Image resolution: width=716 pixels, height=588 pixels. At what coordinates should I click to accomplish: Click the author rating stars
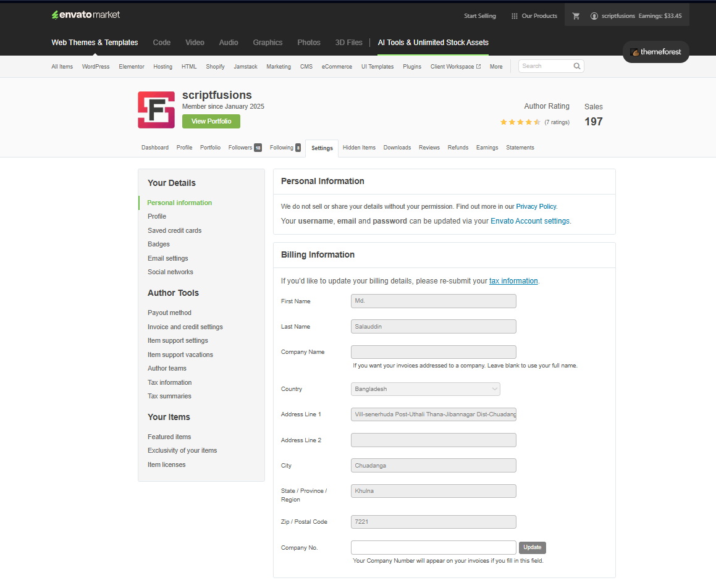coord(520,122)
